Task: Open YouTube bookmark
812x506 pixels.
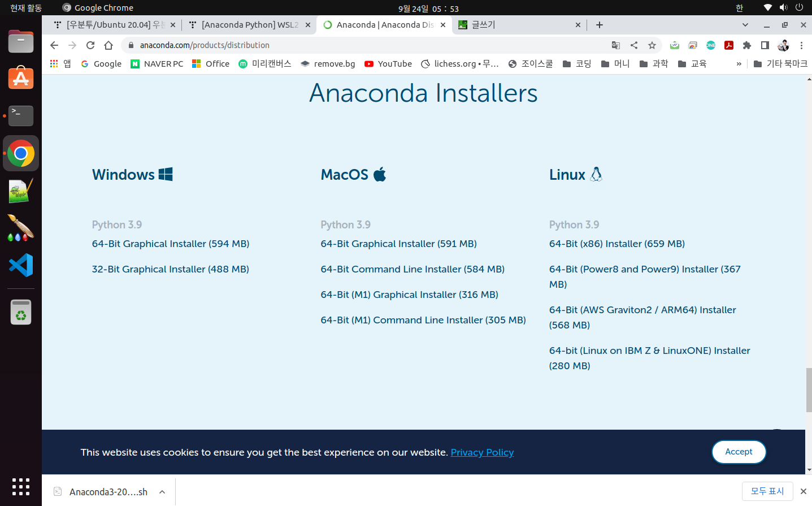Action: click(388, 64)
